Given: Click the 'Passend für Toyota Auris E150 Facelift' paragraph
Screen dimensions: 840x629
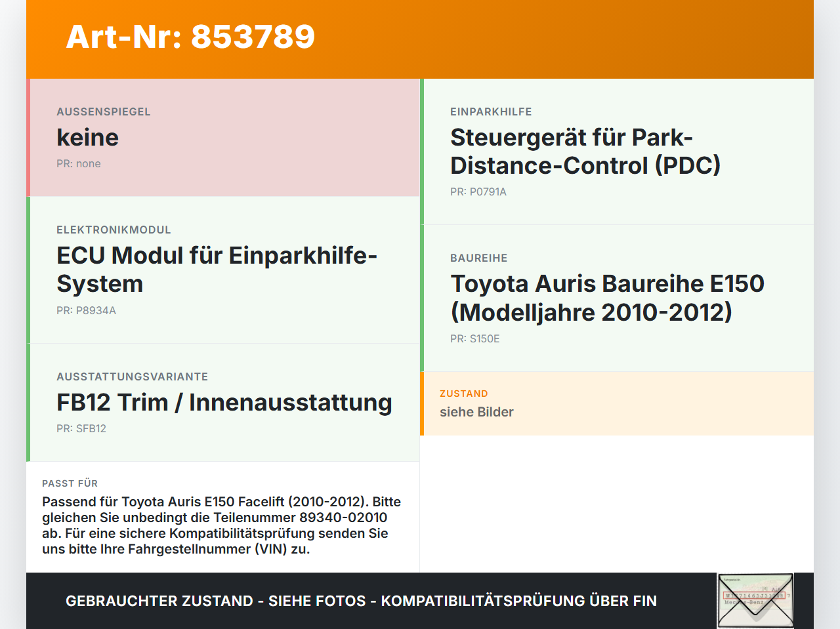Looking at the screenshot, I should pos(222,525).
